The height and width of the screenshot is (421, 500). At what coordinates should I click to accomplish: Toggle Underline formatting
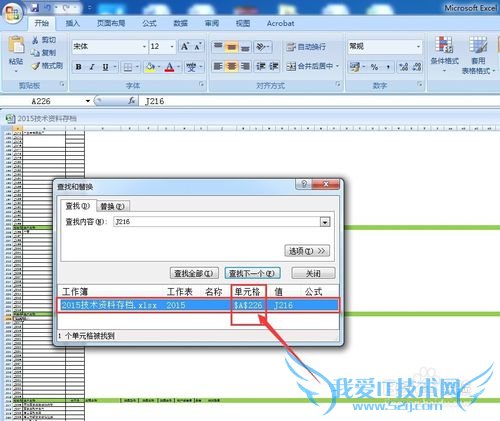pyautogui.click(x=105, y=67)
